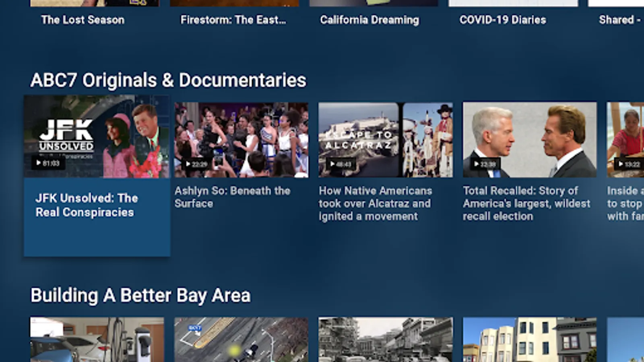644x362 pixels.
Task: Select the apartment buildings thumbnail
Action: click(530, 339)
